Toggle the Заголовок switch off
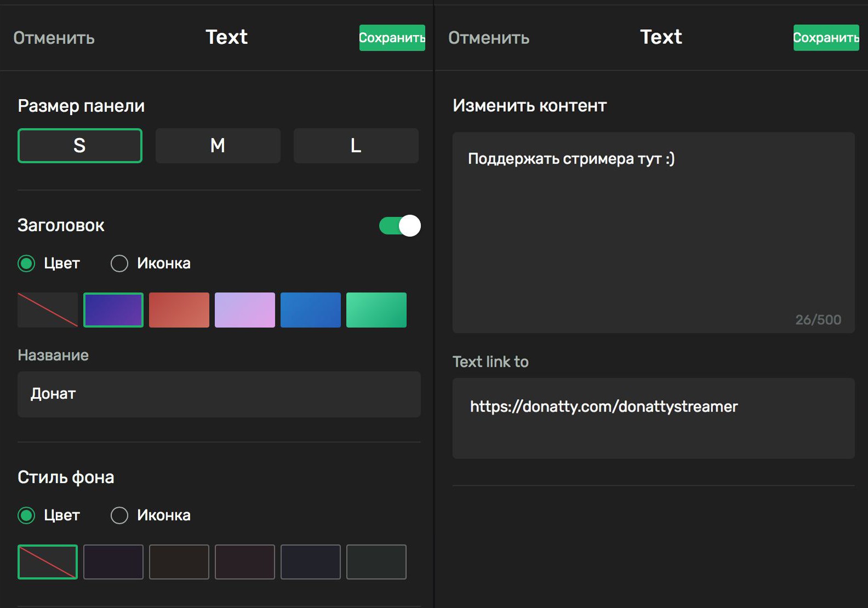 [400, 226]
